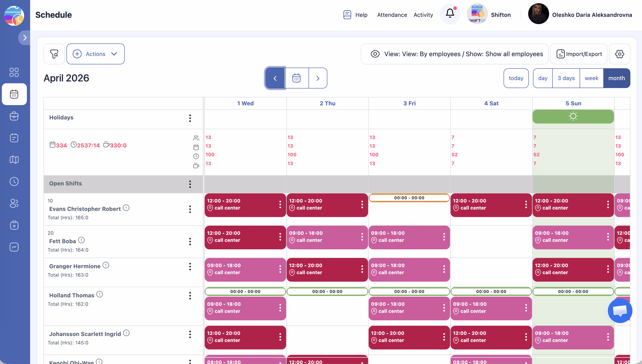Open the reports chart icon in sidebar
The height and width of the screenshot is (364, 642).
(x=14, y=247)
